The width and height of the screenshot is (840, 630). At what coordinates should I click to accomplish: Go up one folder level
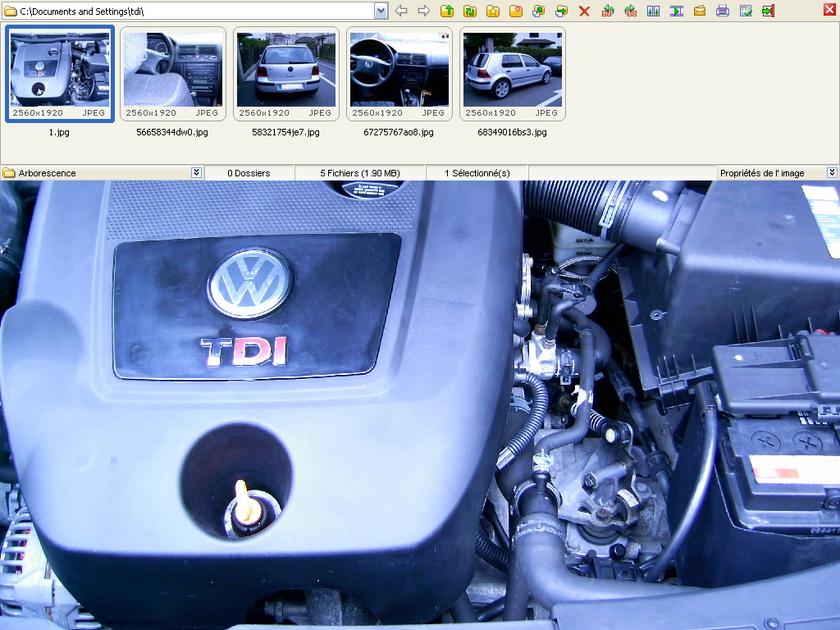pyautogui.click(x=447, y=11)
